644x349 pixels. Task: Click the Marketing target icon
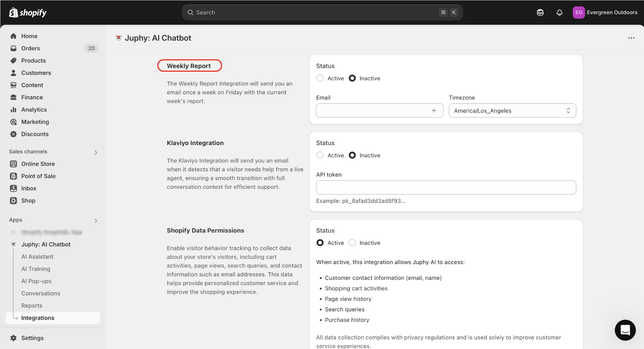(x=13, y=122)
